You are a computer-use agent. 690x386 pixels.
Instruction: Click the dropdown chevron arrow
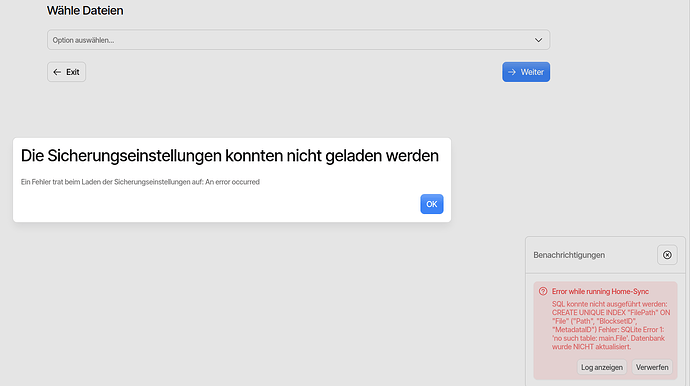tap(538, 40)
